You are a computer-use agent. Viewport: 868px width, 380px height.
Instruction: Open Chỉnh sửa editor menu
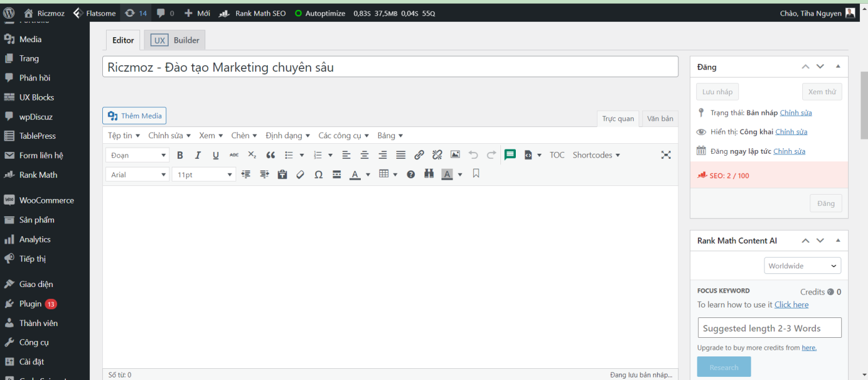[x=170, y=135]
